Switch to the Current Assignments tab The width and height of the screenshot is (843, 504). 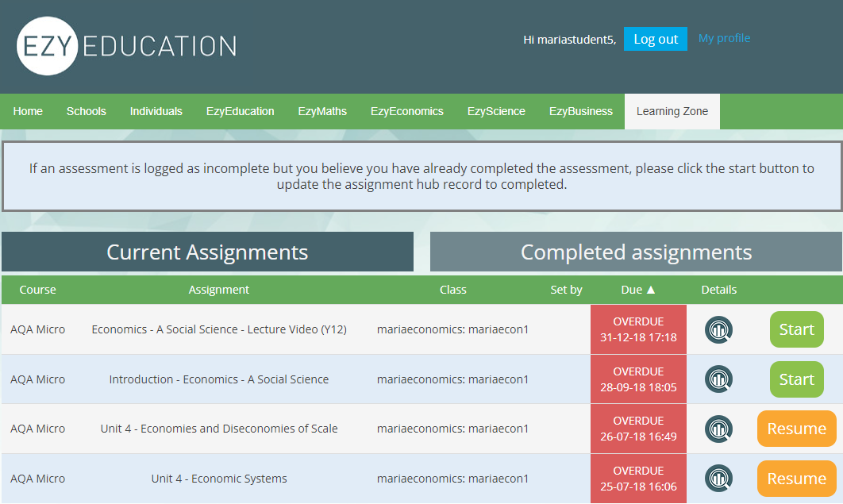[207, 252]
